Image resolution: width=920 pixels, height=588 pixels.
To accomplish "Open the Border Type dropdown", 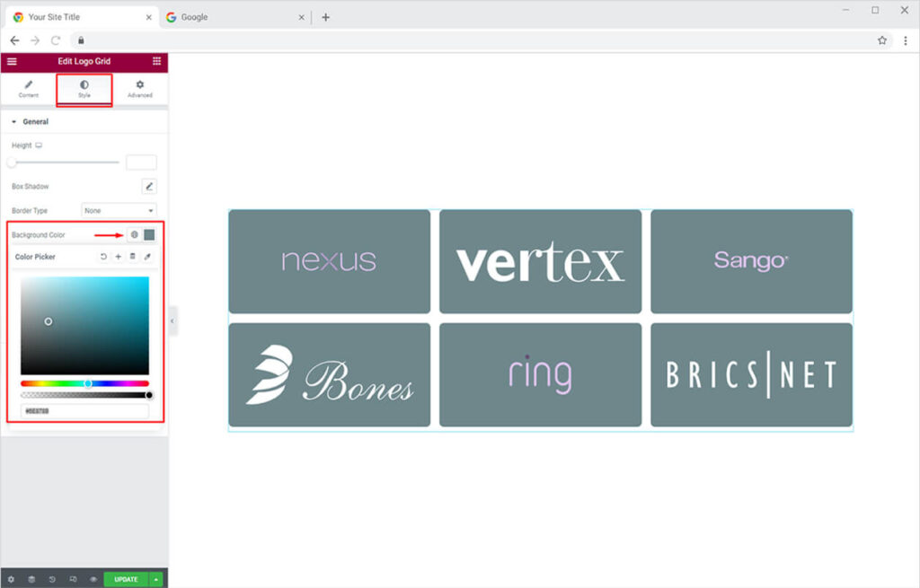I will pos(119,211).
